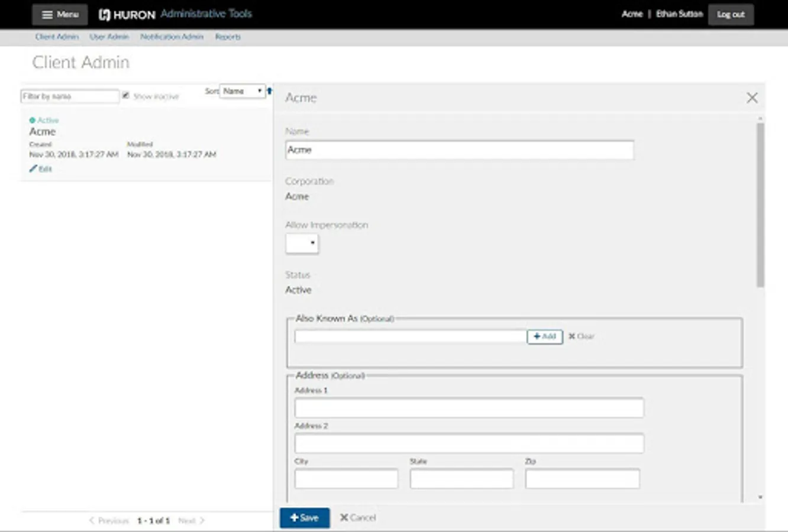Screen dimensions: 788x532
Task: Open the Reports tab
Action: [x=228, y=37]
